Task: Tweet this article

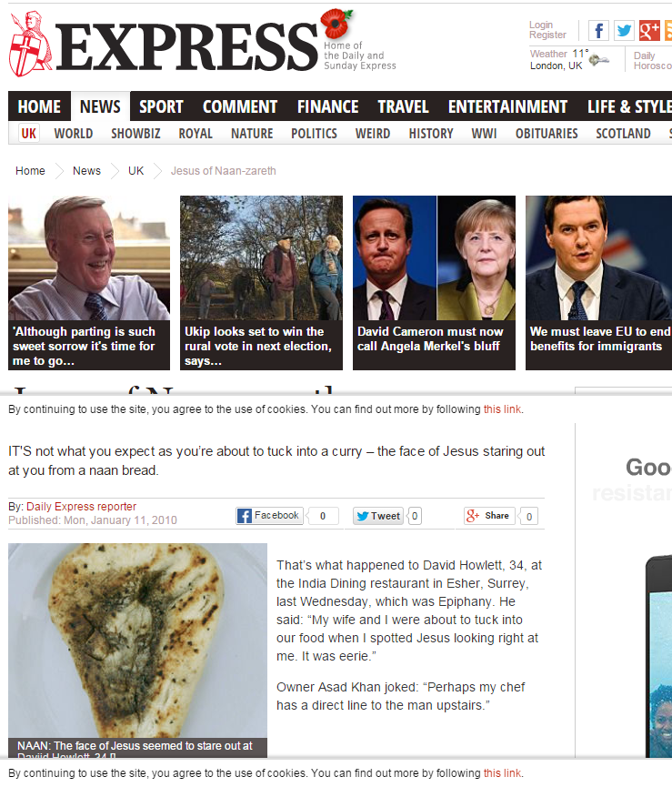Action: pos(378,516)
